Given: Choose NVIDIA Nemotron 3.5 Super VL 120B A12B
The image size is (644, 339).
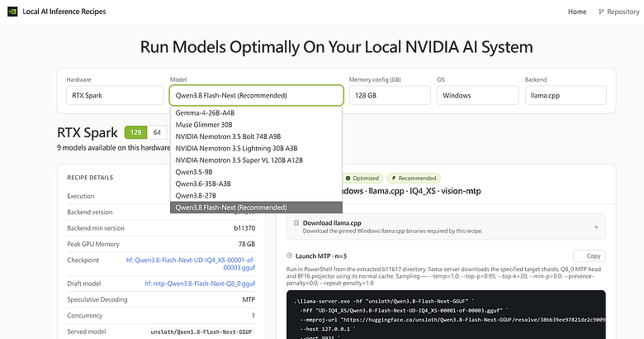Looking at the screenshot, I should point(256,160).
